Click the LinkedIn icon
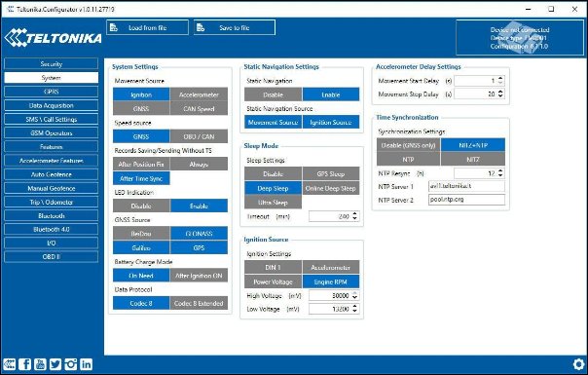Screen dimensions: 588x375 coord(86,364)
